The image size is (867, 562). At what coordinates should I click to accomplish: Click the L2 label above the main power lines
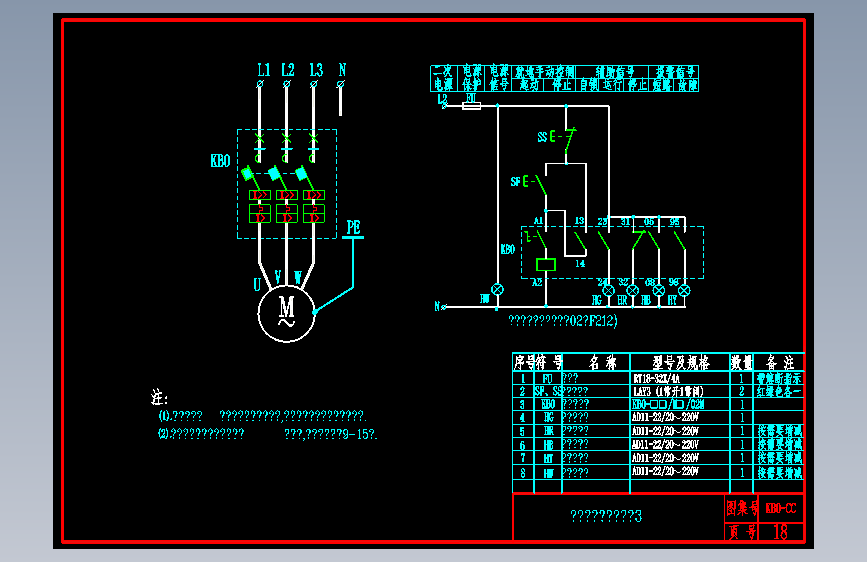pyautogui.click(x=288, y=70)
